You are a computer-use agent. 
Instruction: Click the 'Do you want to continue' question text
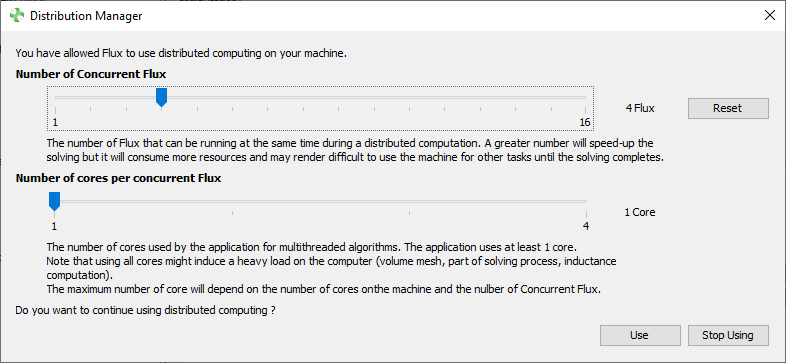pyautogui.click(x=145, y=310)
